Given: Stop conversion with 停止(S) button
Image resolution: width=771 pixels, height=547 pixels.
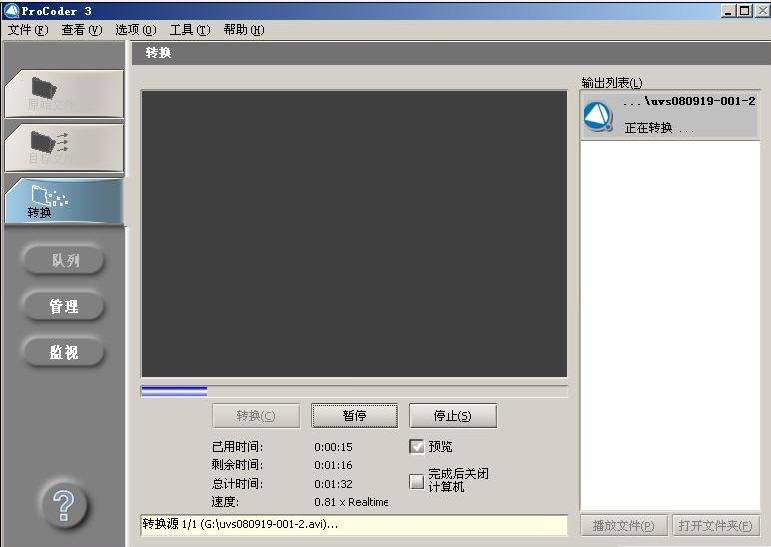Looking at the screenshot, I should point(453,416).
